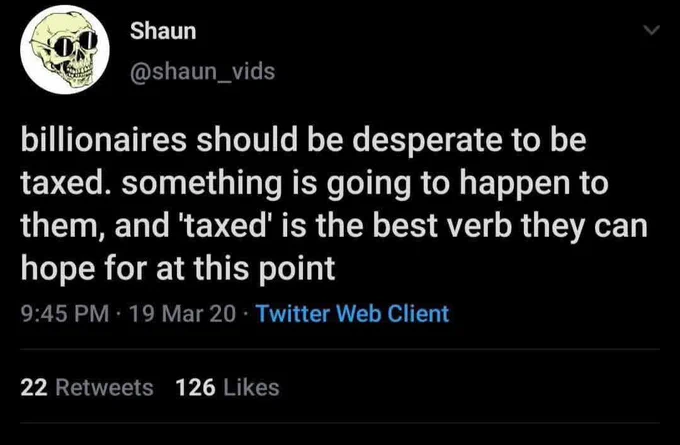Select the 9:45 PM timestamp

tap(65, 314)
